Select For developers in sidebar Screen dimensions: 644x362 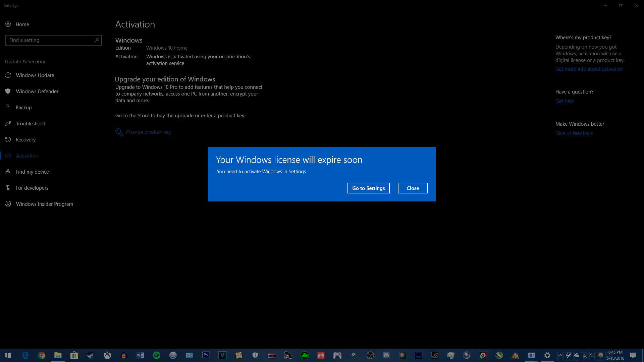click(32, 187)
